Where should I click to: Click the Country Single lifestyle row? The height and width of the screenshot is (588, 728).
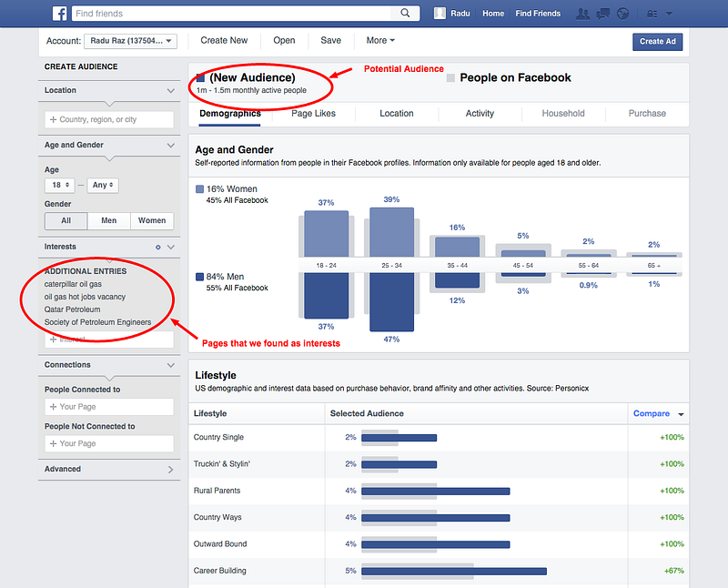pos(439,438)
